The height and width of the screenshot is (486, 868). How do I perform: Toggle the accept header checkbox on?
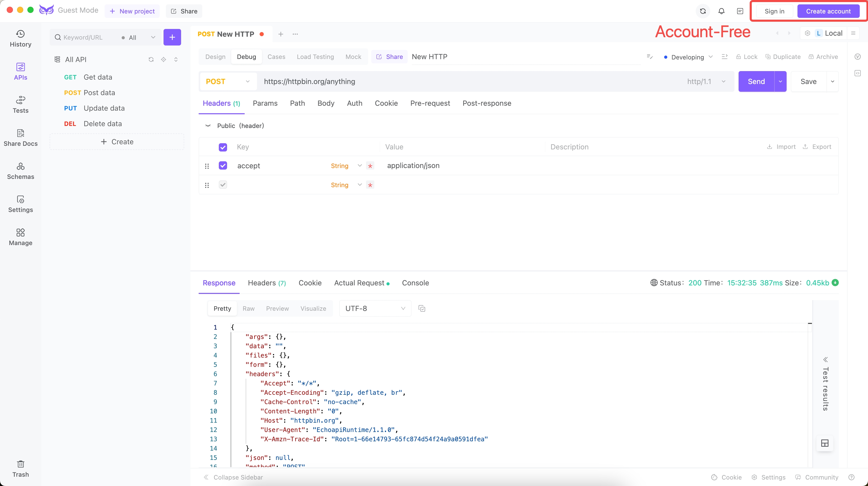pyautogui.click(x=223, y=166)
